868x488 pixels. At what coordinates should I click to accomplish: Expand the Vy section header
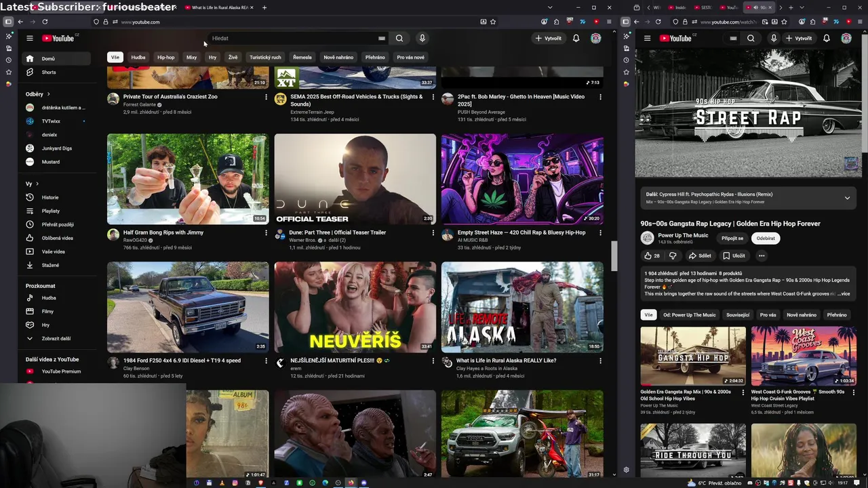[x=32, y=184]
